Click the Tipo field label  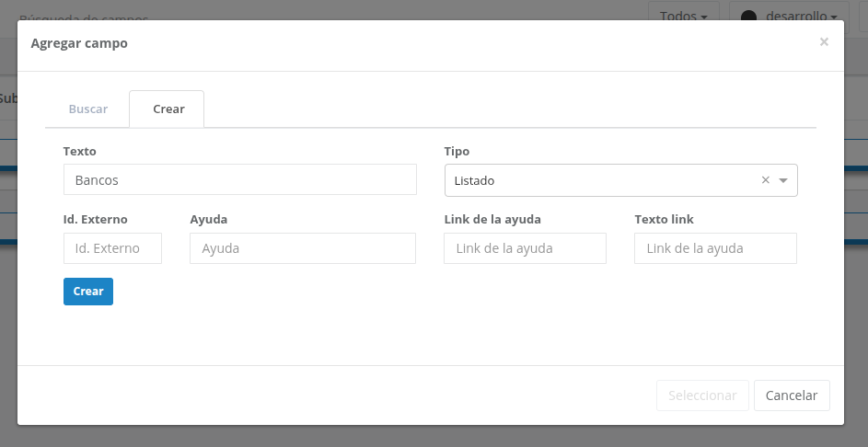click(x=457, y=151)
